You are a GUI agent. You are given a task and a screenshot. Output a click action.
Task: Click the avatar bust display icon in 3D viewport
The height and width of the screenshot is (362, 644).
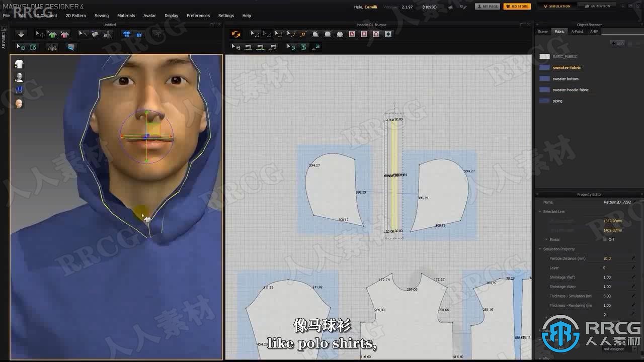19,77
